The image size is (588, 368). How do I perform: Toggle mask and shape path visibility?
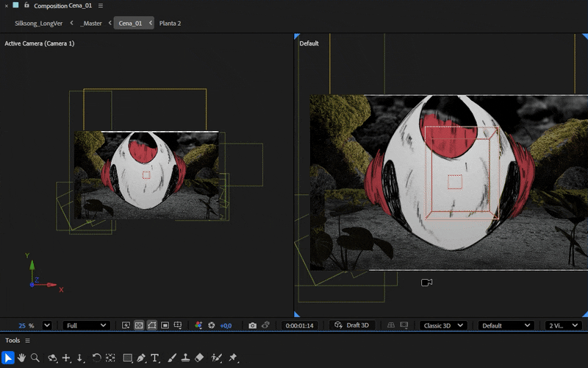click(x=152, y=325)
